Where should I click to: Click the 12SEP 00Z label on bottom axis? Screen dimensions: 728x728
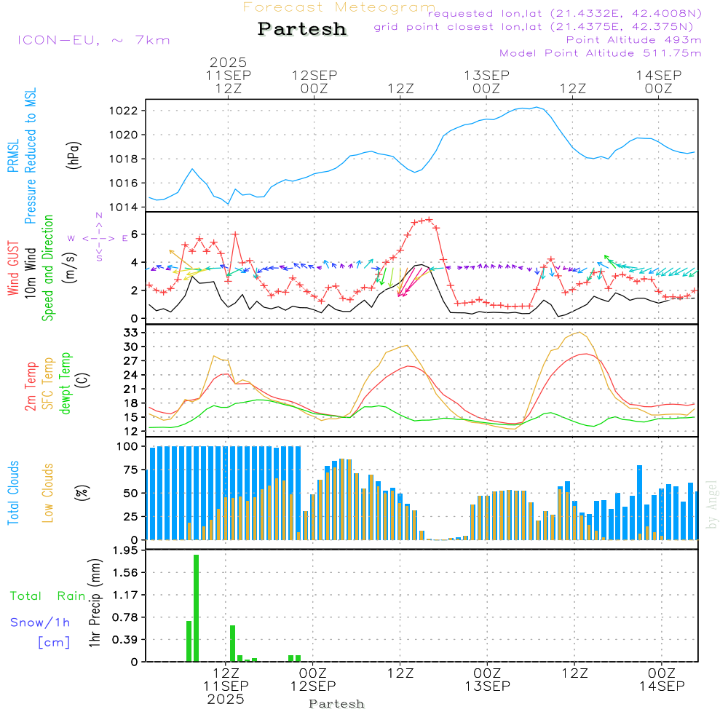click(313, 678)
